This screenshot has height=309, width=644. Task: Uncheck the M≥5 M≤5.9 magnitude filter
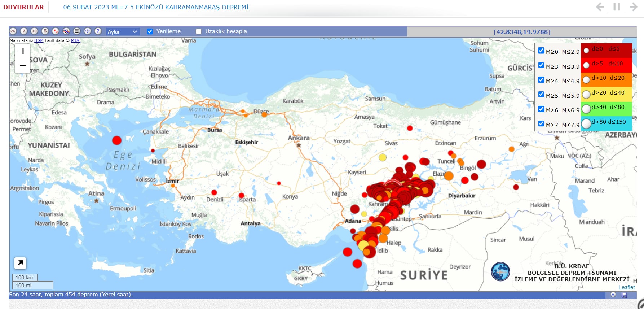coord(541,94)
